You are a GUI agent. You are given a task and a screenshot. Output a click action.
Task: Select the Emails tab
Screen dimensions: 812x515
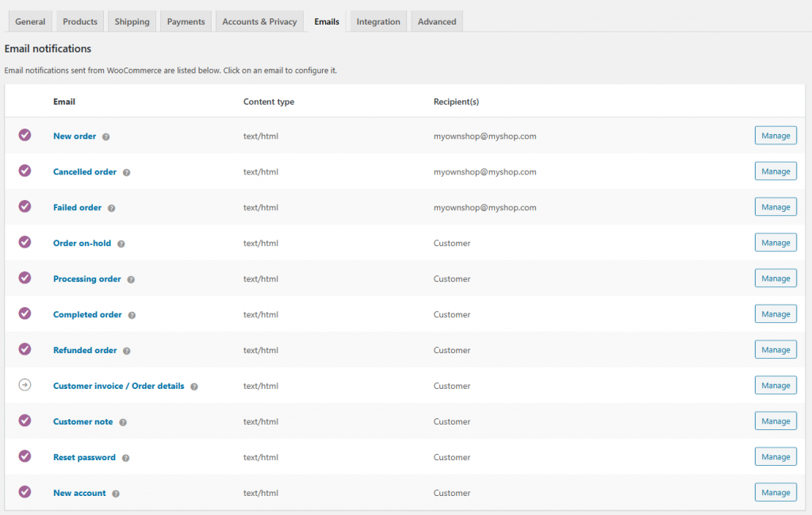pyautogui.click(x=327, y=21)
